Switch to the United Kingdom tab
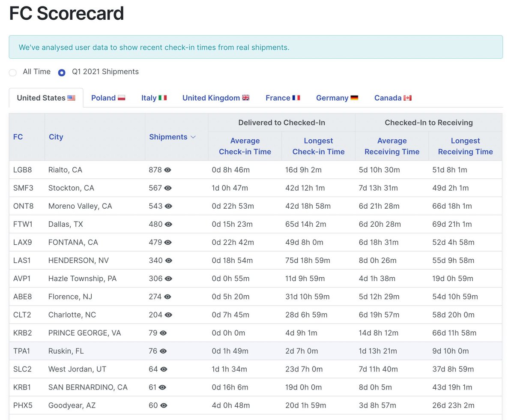 tap(216, 98)
